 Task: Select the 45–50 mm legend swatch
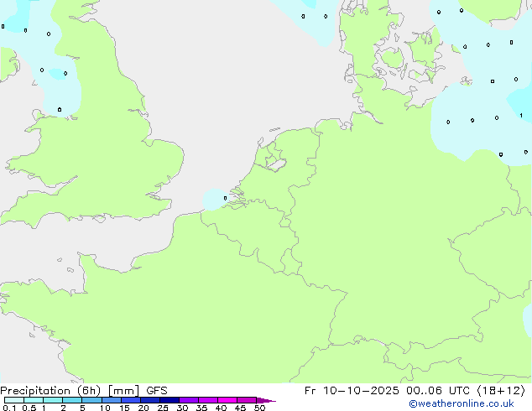247,400
